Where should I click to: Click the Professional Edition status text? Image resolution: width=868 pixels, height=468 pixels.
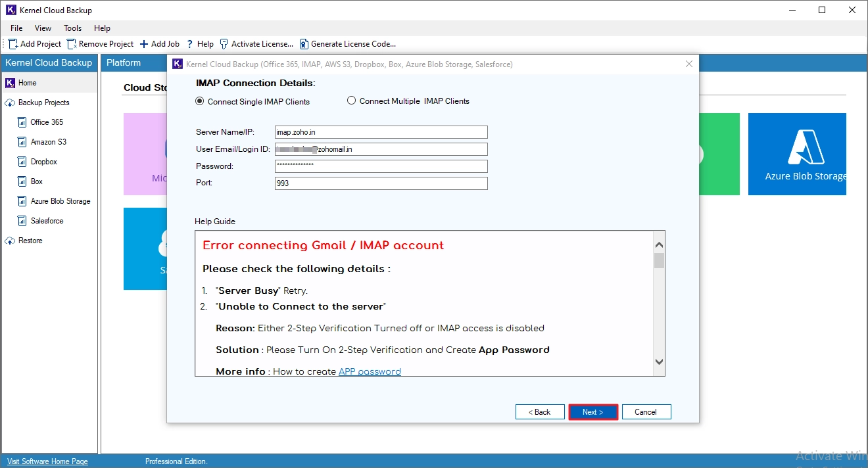click(x=176, y=461)
